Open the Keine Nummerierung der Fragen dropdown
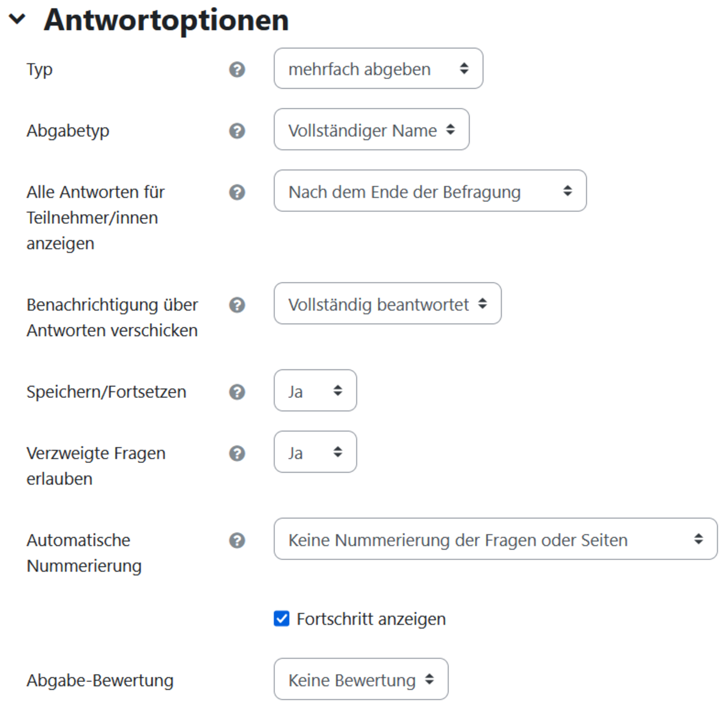728x711 pixels. pos(496,539)
